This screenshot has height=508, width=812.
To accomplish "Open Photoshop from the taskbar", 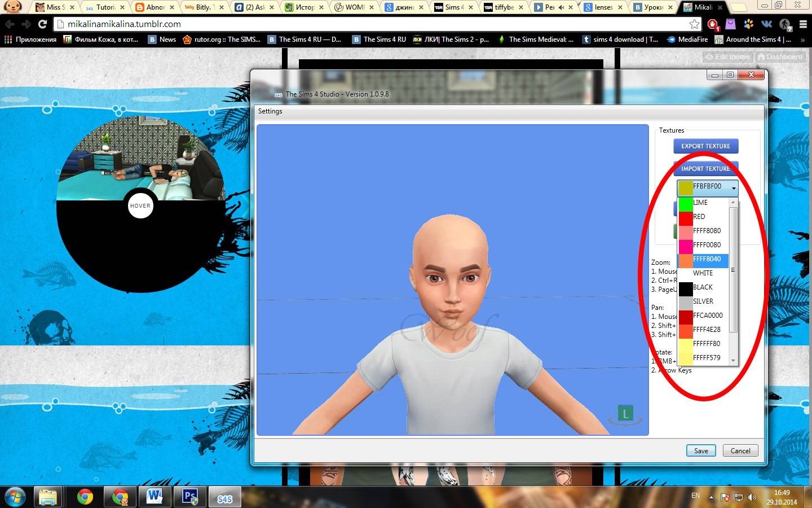I will click(190, 497).
